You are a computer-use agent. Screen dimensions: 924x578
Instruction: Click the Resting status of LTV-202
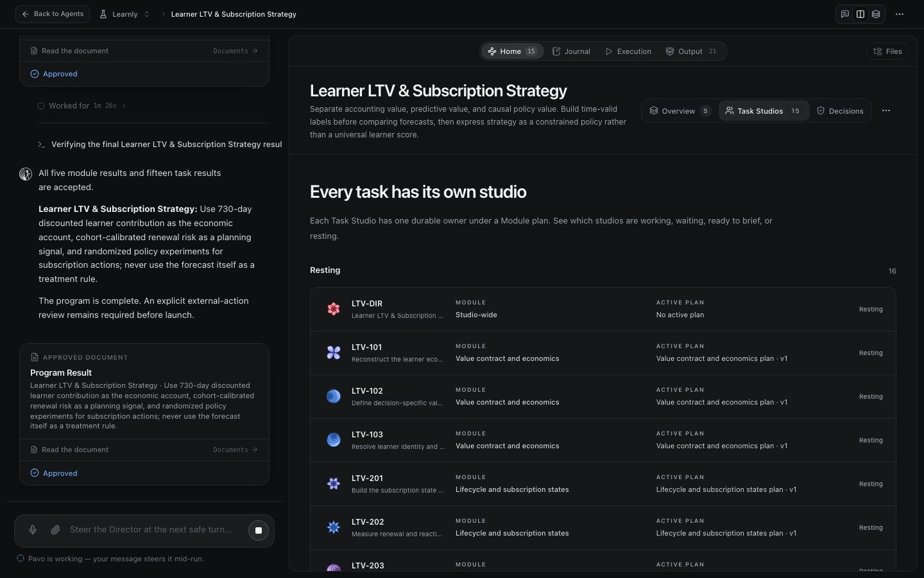[x=871, y=528]
